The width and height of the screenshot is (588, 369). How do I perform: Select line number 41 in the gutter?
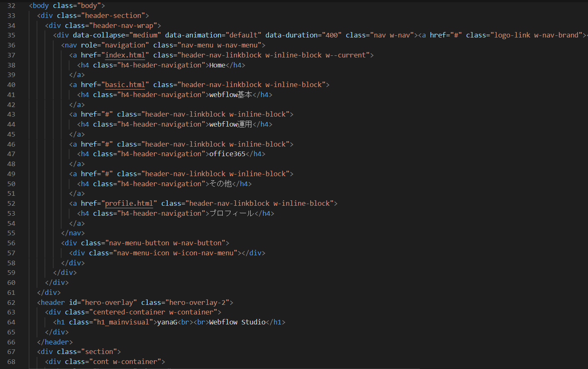[x=11, y=95]
